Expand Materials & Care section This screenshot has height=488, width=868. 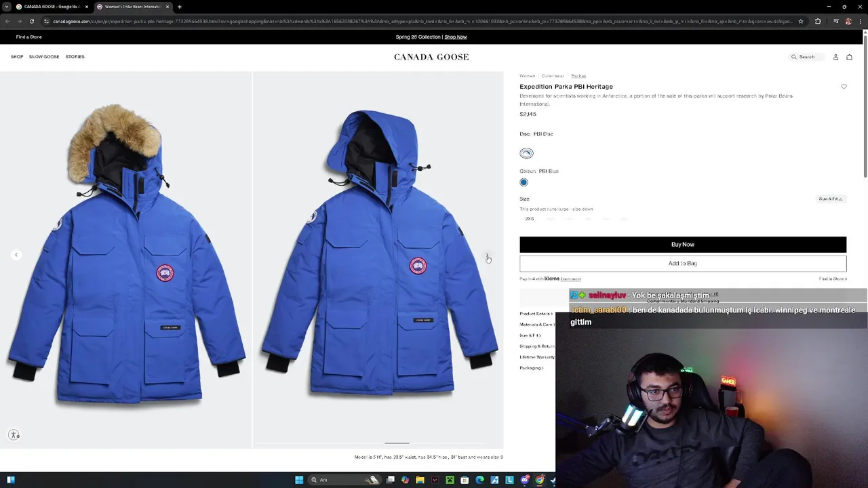(537, 325)
